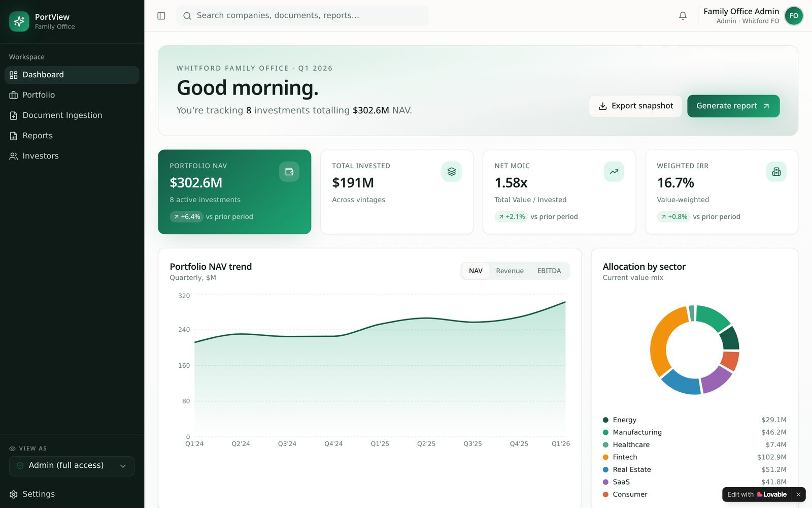This screenshot has height=508, width=812.
Task: Click the Healthcare $7.4M legend row
Action: 694,444
